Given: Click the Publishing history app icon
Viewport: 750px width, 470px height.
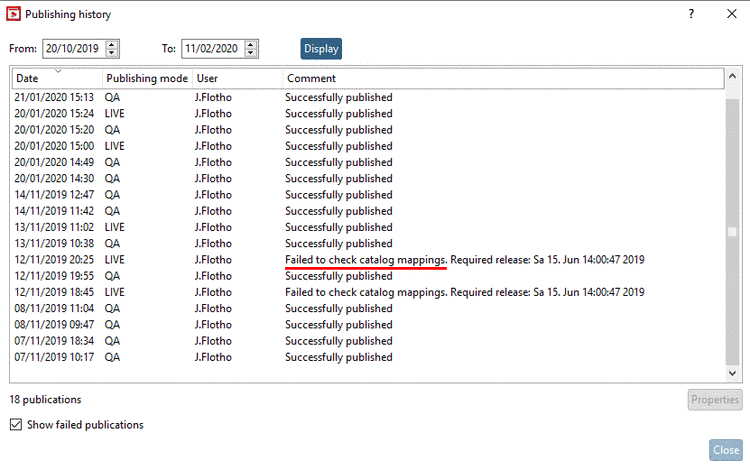Looking at the screenshot, I should tap(13, 14).
